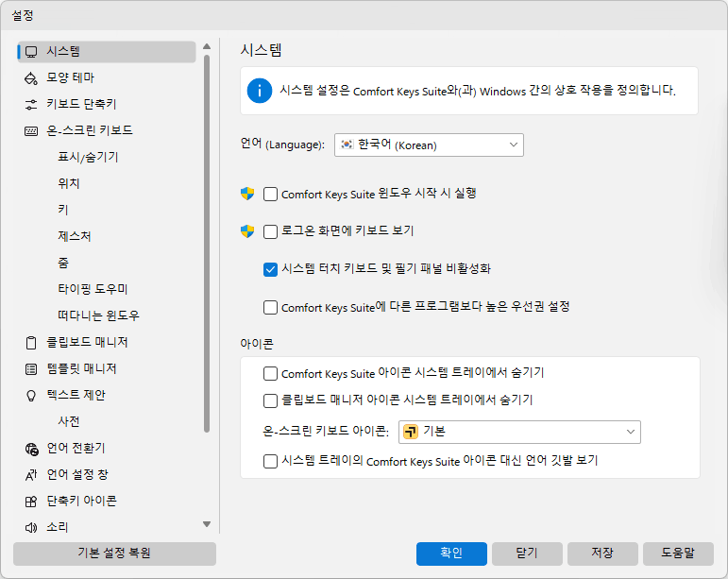Open 소리 settings page
The image size is (728, 579).
[x=58, y=527]
